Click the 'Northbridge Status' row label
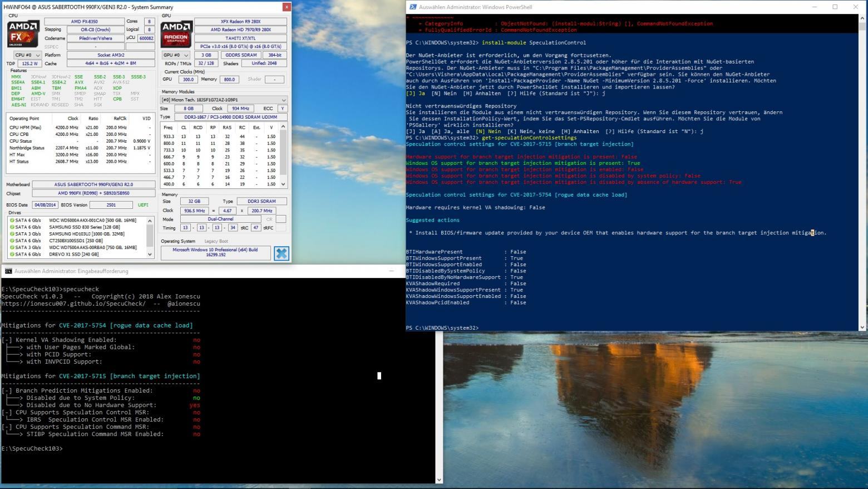The width and height of the screenshot is (868, 489). tap(27, 148)
